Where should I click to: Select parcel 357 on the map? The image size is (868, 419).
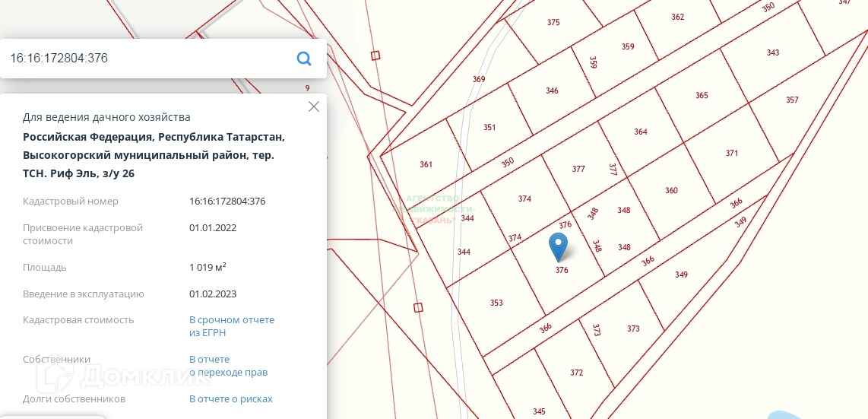[x=792, y=100]
